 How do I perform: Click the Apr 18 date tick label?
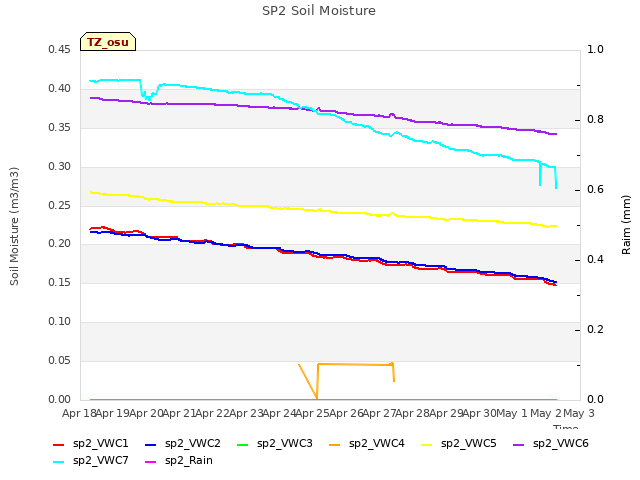tap(79, 413)
